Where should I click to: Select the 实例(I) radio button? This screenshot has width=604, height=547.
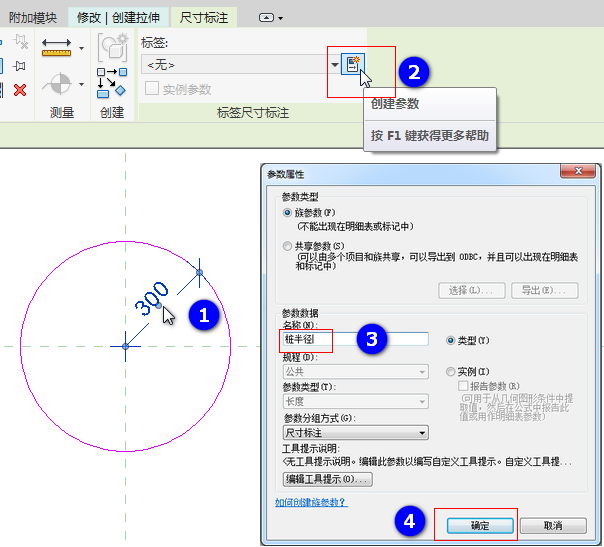pos(450,372)
